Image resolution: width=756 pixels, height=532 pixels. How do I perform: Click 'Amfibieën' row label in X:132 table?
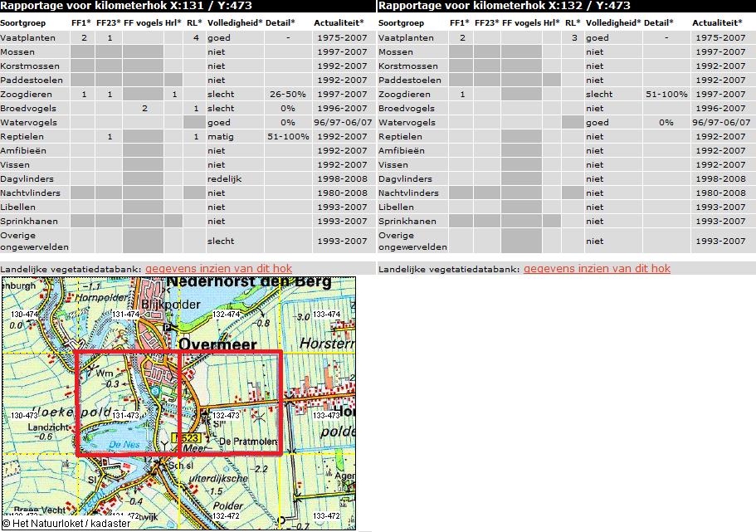(402, 150)
